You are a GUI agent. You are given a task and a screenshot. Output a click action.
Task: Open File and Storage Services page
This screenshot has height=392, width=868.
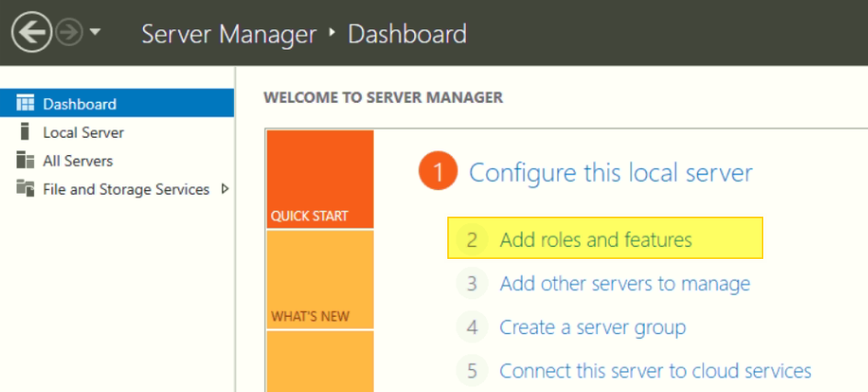tap(126, 189)
